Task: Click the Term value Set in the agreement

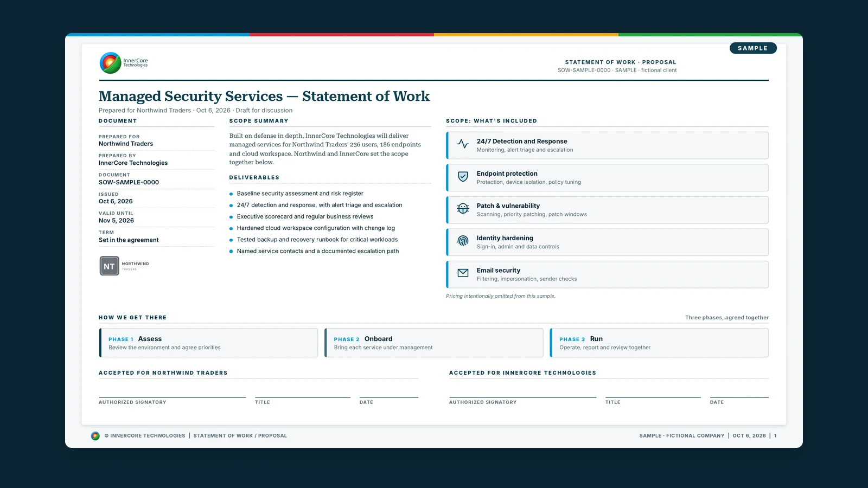Action: pos(129,240)
